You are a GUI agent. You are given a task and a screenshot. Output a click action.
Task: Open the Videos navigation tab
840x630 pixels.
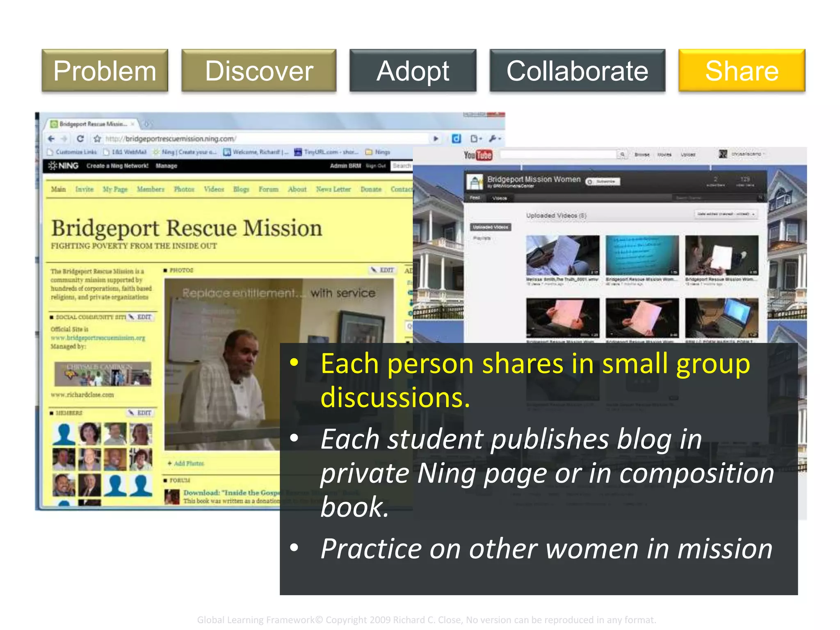tap(214, 189)
